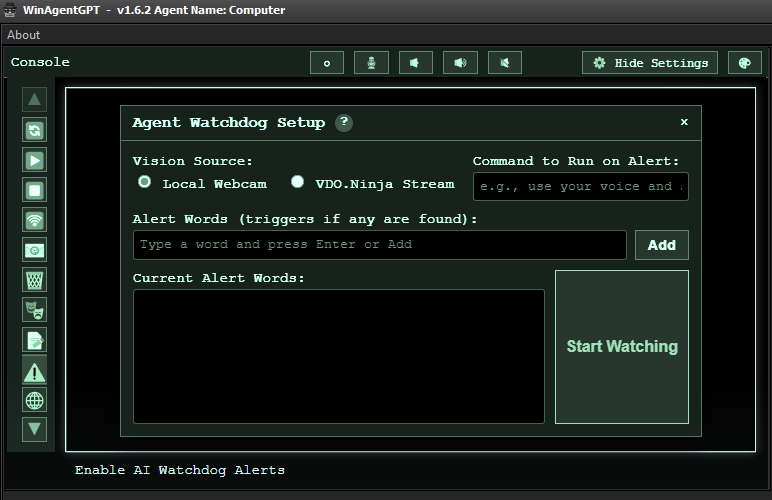Click the stop square icon in the sidebar

click(34, 190)
